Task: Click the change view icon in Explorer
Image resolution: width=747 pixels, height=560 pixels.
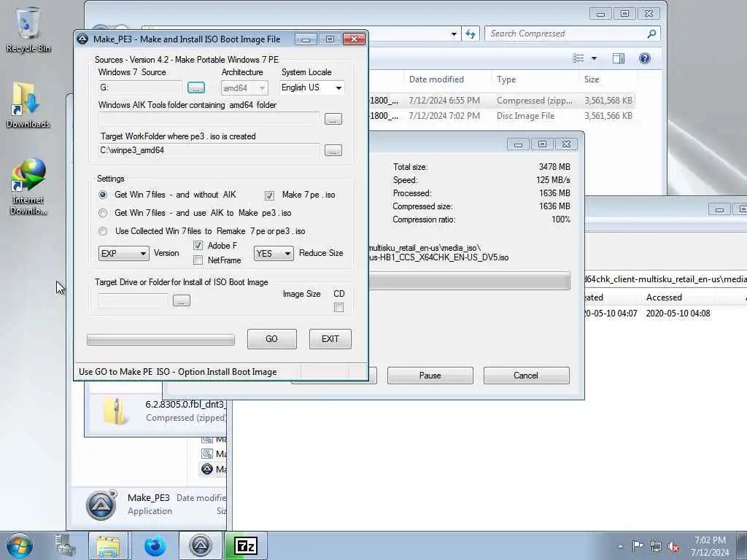Action: 578,58
